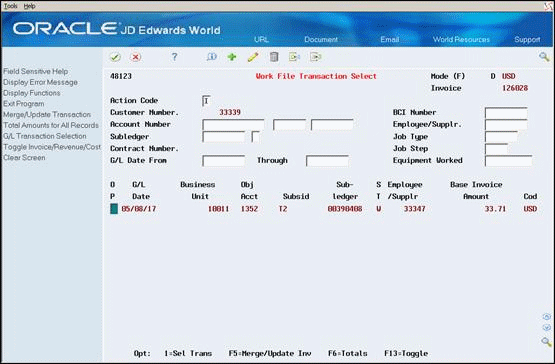This screenshot has width=555, height=364.
Task: Click the trash can Delete icon
Action: (274, 57)
